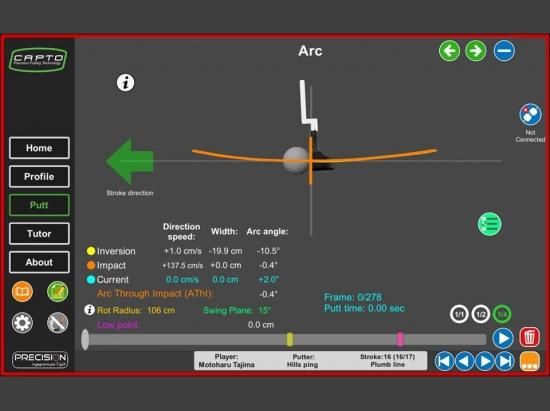550x411 pixels.
Task: Select 1/4 playback speed
Action: 502,314
